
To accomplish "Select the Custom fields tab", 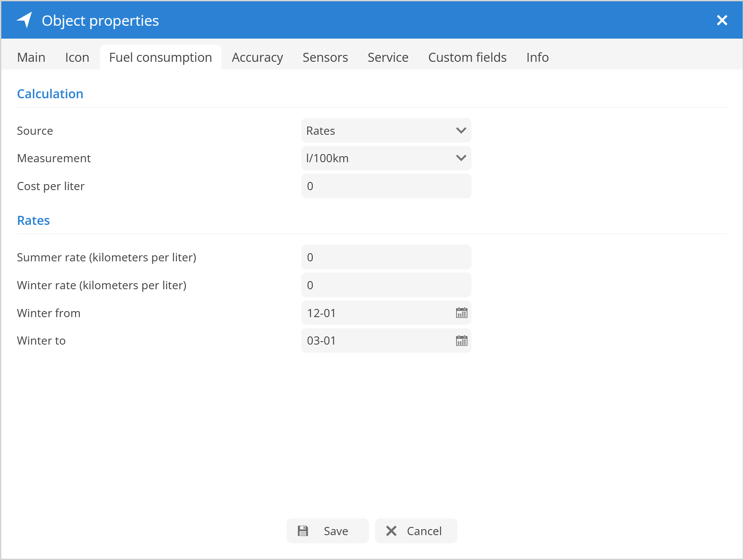I will (467, 58).
